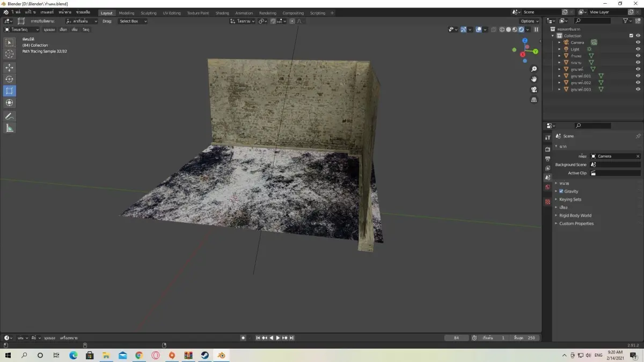Click the pan view hand icon
This screenshot has width=644, height=362.
(x=534, y=79)
